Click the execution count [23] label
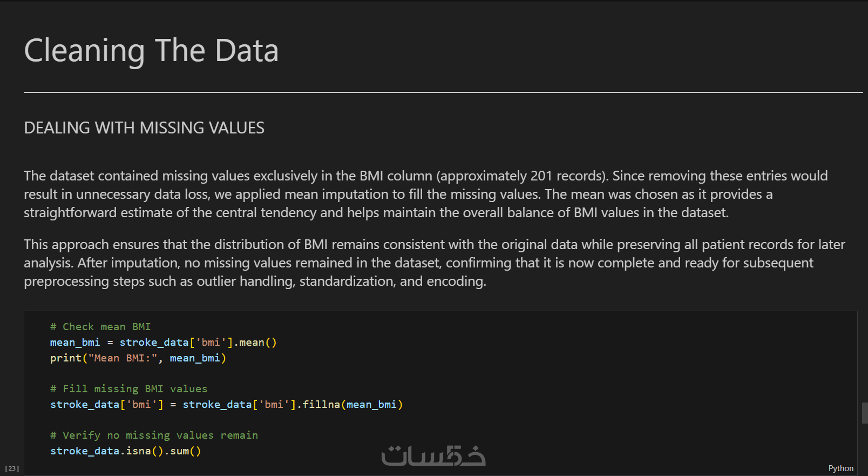This screenshot has width=868, height=476. pyautogui.click(x=12, y=468)
